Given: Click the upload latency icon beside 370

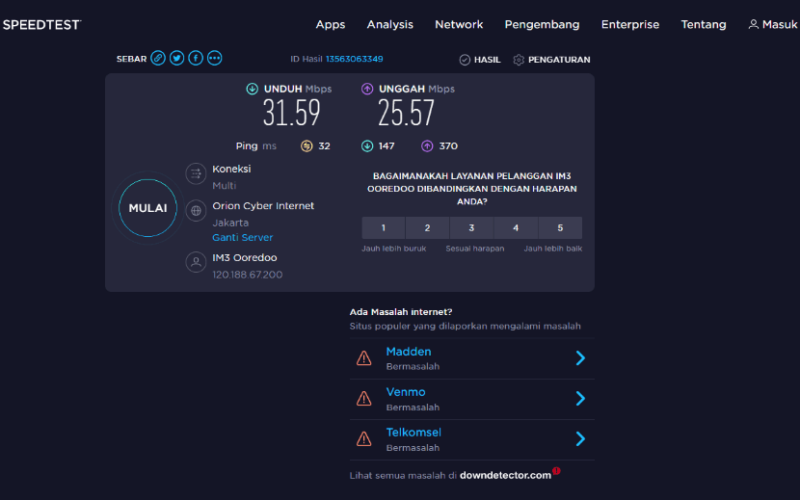Looking at the screenshot, I should click(x=427, y=146).
